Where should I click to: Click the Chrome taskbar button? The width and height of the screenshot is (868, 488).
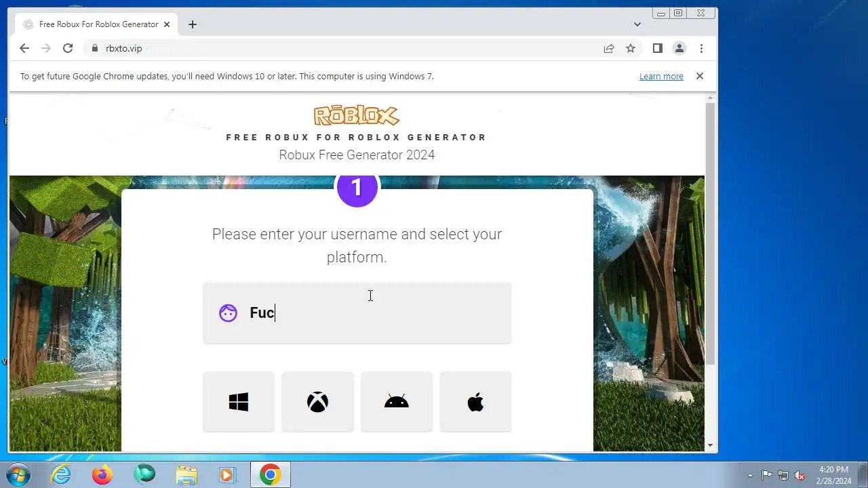coord(271,475)
